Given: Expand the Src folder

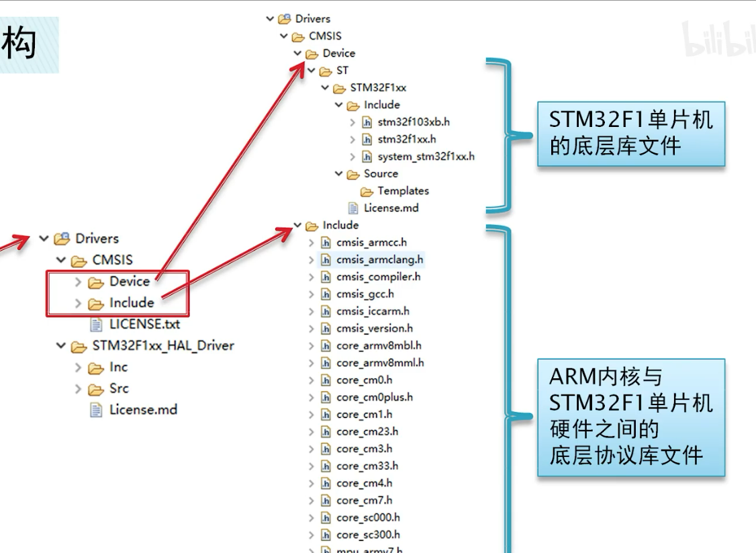Looking at the screenshot, I should pos(78,389).
